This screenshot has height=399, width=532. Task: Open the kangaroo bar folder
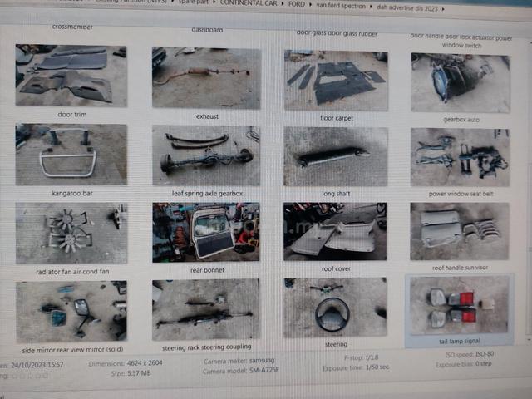pyautogui.click(x=71, y=155)
